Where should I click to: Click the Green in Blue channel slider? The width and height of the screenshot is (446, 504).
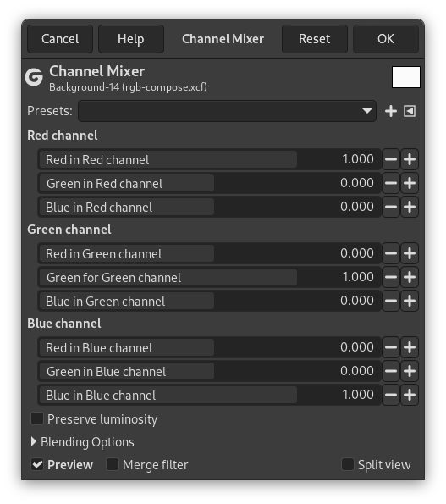209,371
